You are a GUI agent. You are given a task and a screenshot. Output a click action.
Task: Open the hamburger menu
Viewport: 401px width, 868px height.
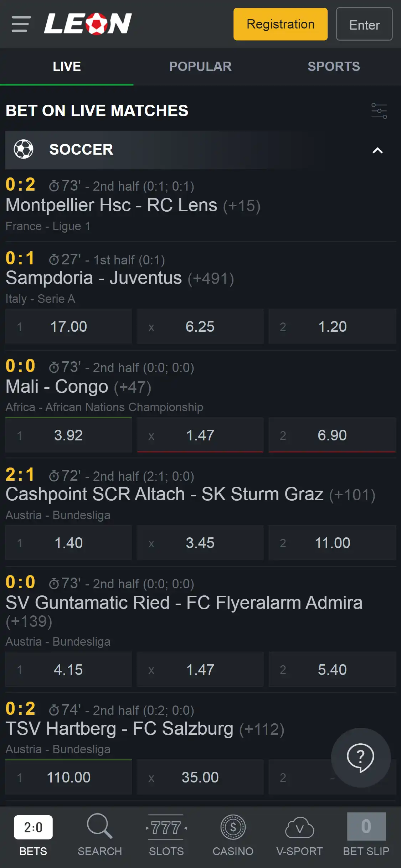(21, 24)
